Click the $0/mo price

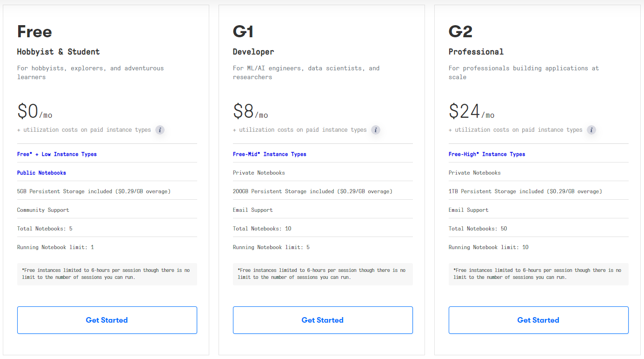[x=35, y=112]
